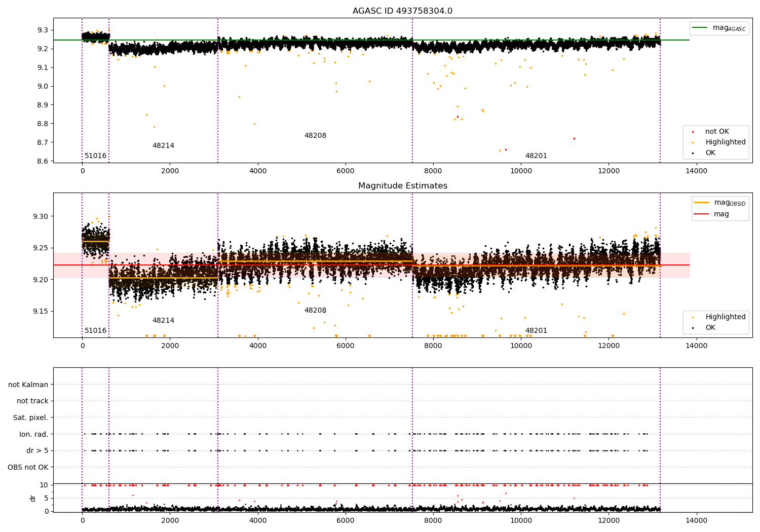Click the 8.6 y-axis tick label
Viewport: 760px width, 532px height.
pyautogui.click(x=43, y=161)
